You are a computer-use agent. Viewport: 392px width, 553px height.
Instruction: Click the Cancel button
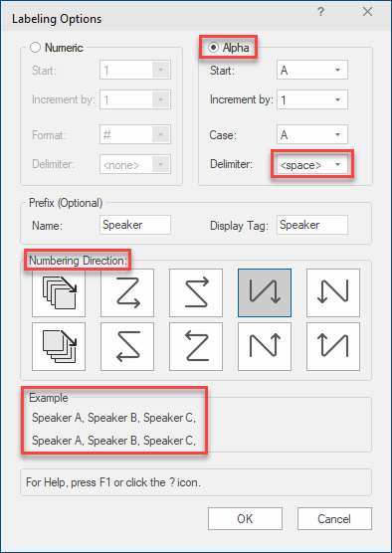coord(334,519)
